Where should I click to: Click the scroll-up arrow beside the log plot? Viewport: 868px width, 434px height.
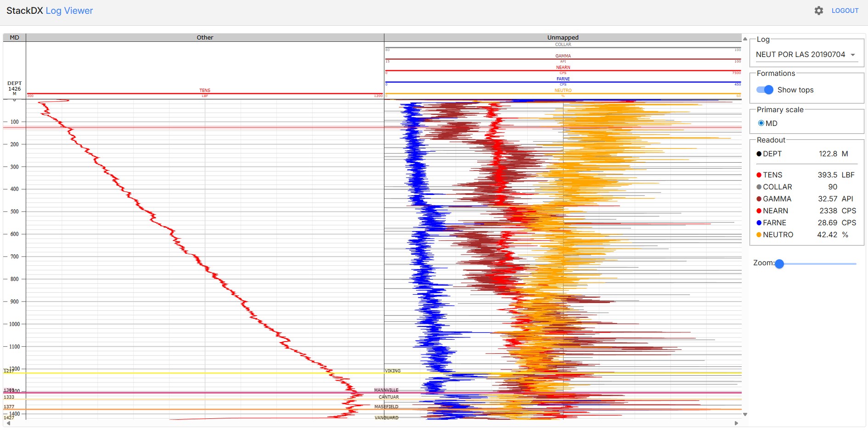pyautogui.click(x=745, y=39)
